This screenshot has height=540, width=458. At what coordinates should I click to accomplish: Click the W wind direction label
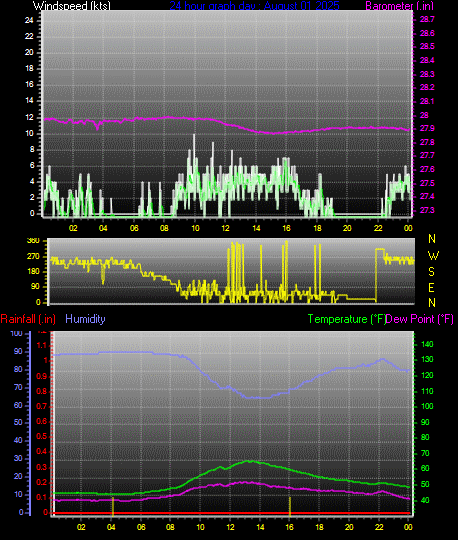[x=434, y=256]
